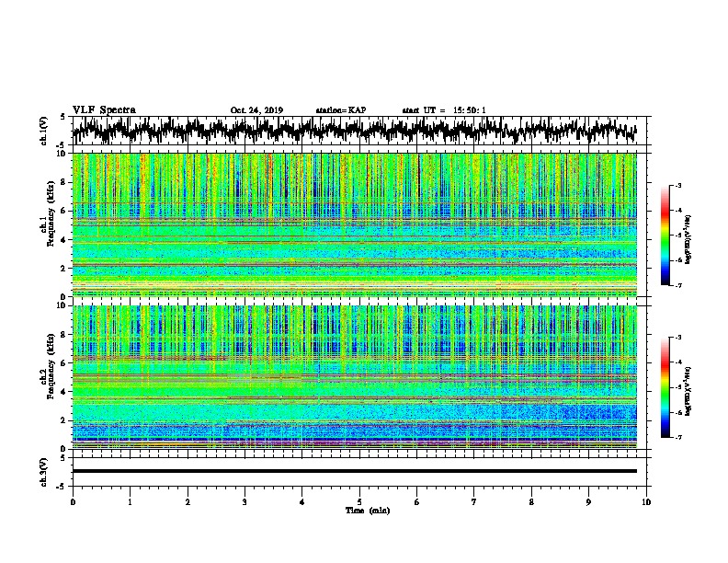Click inside the ch.1 spectrogram panel
The width and height of the screenshot is (728, 563).
pos(355,224)
